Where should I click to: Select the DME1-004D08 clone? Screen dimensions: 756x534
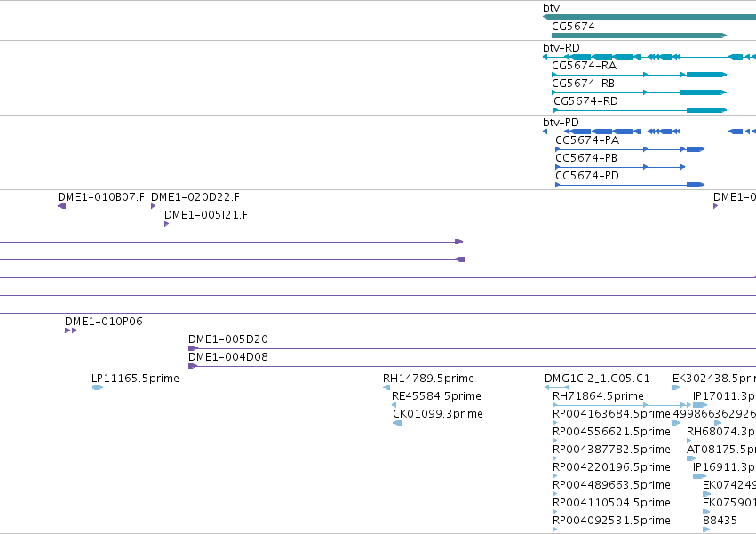[x=472, y=367]
